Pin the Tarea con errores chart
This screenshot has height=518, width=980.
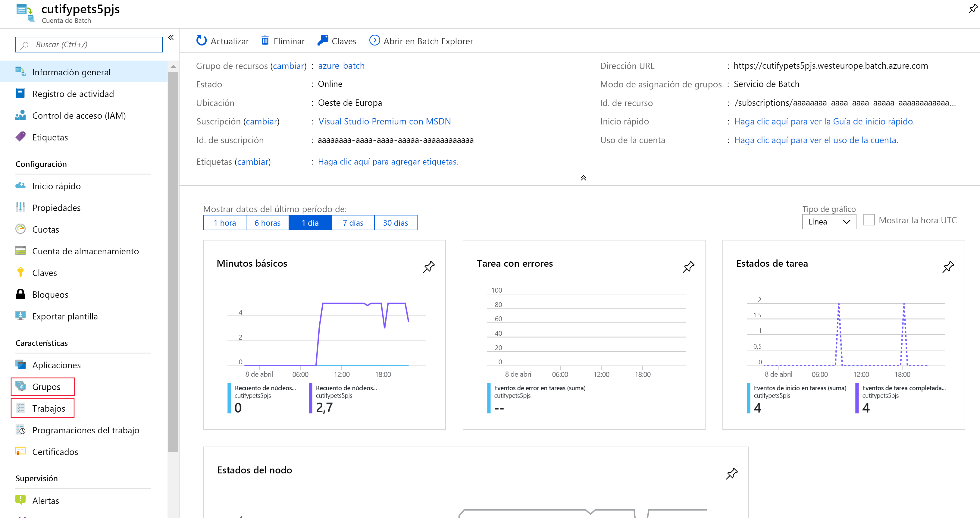point(688,266)
